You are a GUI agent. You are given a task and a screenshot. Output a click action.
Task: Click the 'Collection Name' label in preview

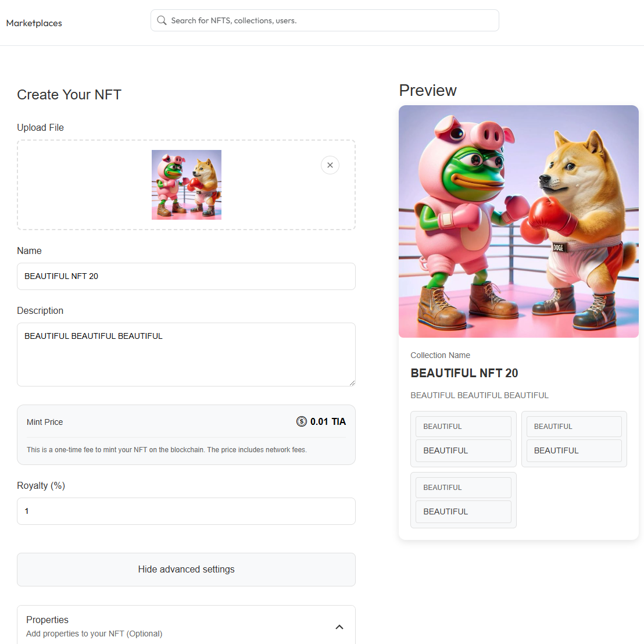click(441, 355)
